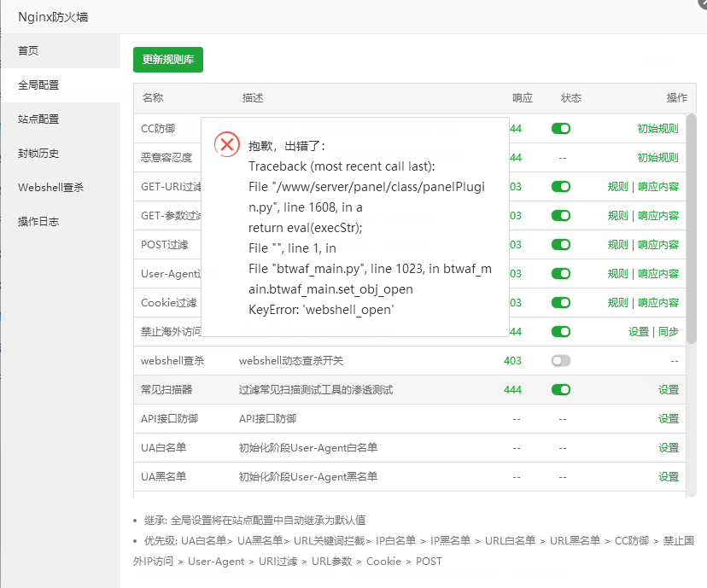Image resolution: width=707 pixels, height=588 pixels.
Task: Click the 更新规则库 button
Action: click(x=168, y=60)
